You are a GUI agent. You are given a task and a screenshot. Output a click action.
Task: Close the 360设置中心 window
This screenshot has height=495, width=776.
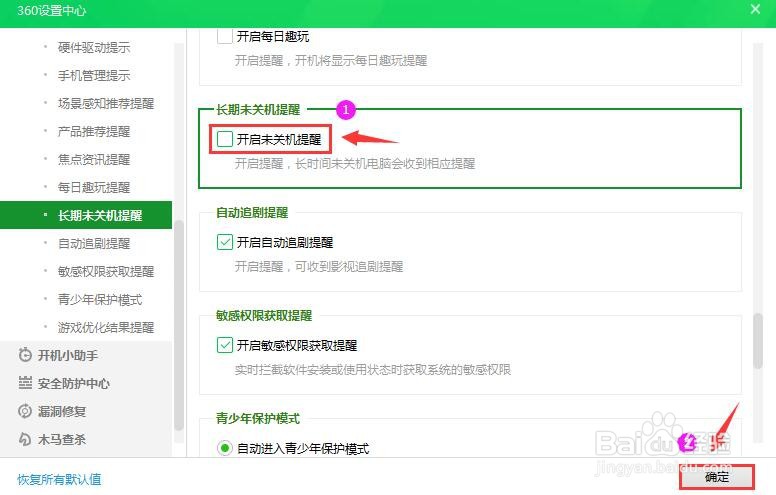(755, 9)
